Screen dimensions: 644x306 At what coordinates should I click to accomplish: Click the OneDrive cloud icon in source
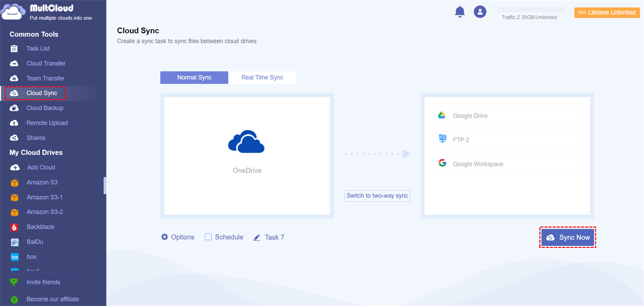tap(246, 142)
